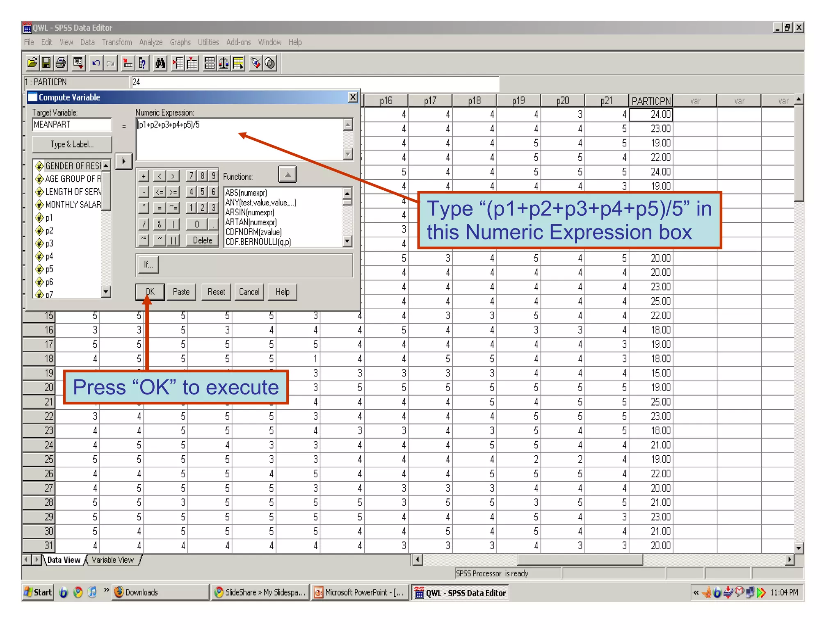Viewport: 840px width, 630px height.
Task: Click the Type & Label... button
Action: [x=72, y=144]
